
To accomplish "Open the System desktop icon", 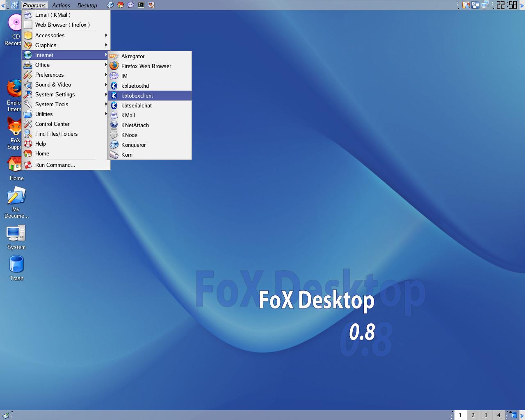I will pyautogui.click(x=16, y=237).
